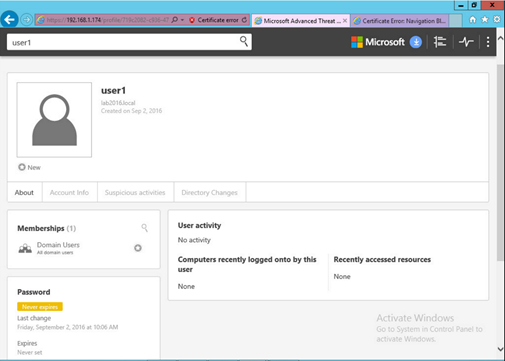
Task: Switch to Certificate Error Navigation Blocked tab
Action: click(400, 21)
